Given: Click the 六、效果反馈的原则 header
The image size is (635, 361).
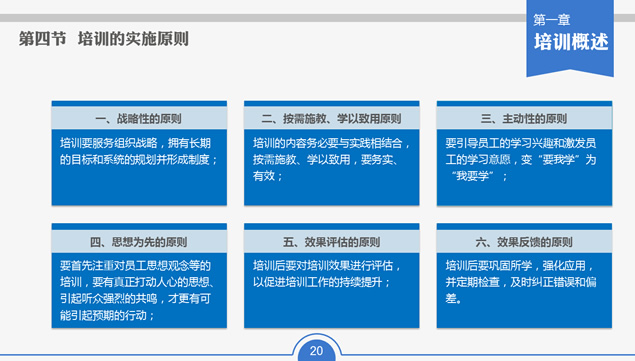Looking at the screenshot, I should coord(524,242).
